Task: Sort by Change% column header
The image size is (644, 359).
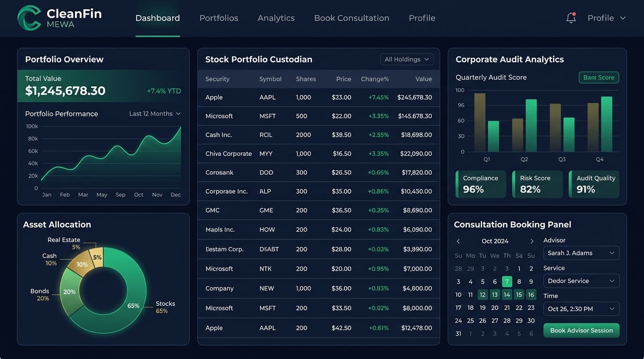Action: pyautogui.click(x=375, y=79)
